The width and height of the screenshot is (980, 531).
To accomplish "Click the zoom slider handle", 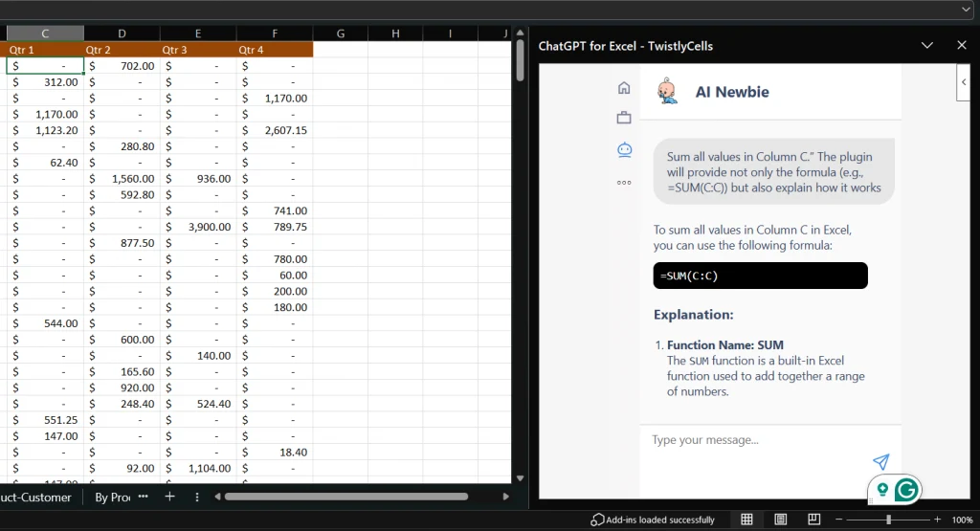I will coord(889,520).
